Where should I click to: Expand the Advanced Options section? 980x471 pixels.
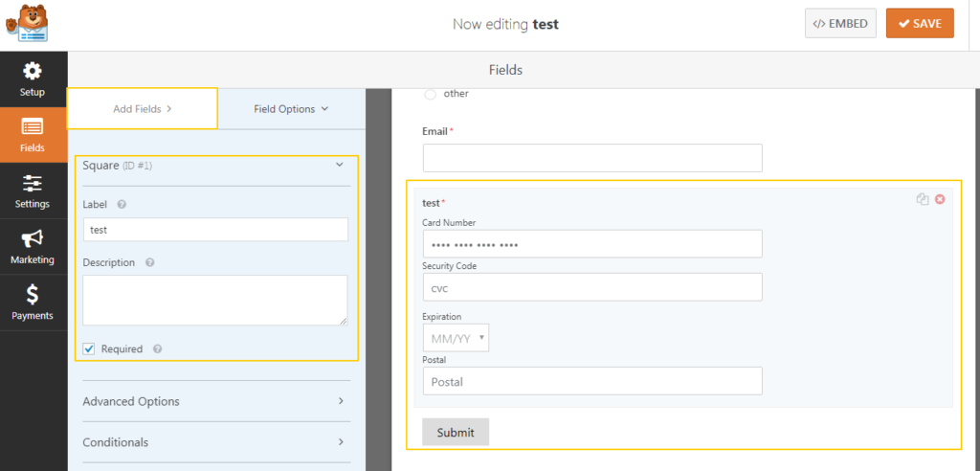(212, 401)
